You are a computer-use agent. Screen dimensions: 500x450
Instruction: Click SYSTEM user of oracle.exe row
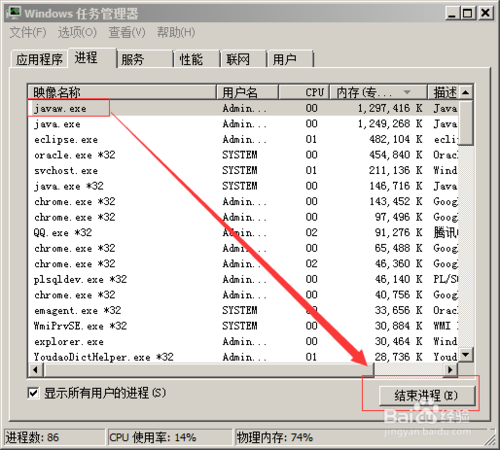[240, 155]
